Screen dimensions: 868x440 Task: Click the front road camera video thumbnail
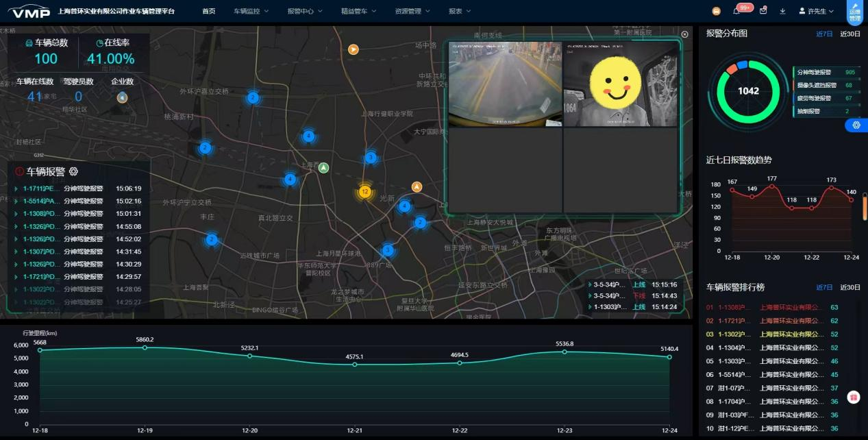coord(505,84)
